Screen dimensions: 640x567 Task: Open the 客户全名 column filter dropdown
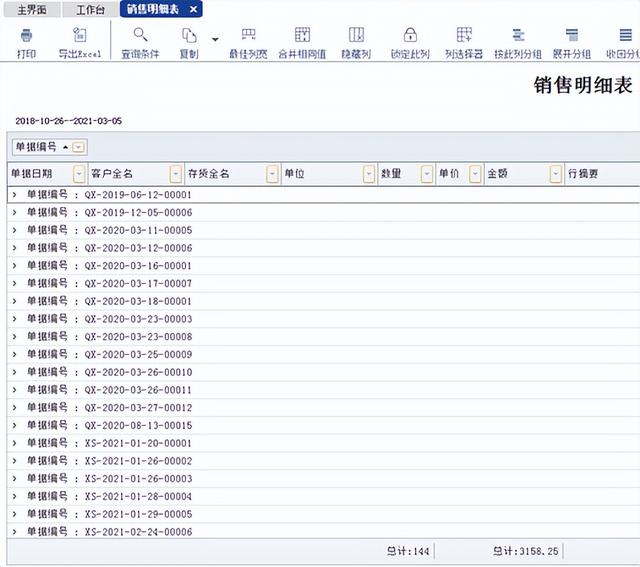click(x=176, y=174)
